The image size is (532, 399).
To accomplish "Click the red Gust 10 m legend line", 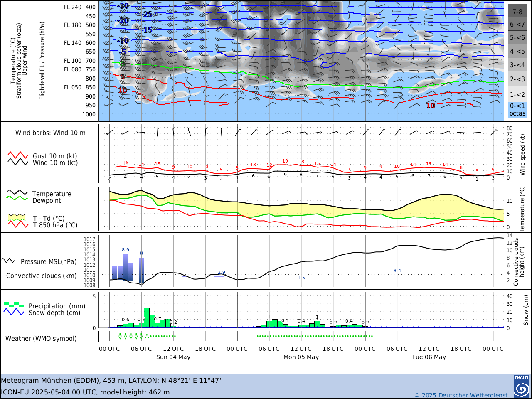I will click(x=18, y=155).
